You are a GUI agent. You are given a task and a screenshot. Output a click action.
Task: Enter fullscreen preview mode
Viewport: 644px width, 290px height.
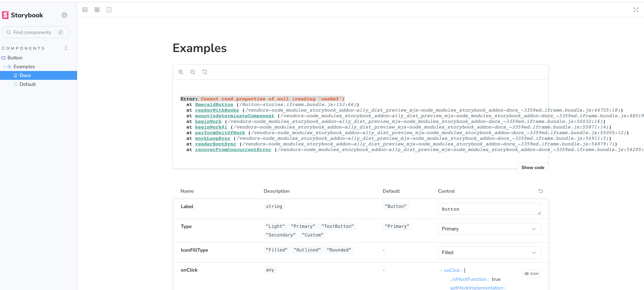(x=636, y=10)
